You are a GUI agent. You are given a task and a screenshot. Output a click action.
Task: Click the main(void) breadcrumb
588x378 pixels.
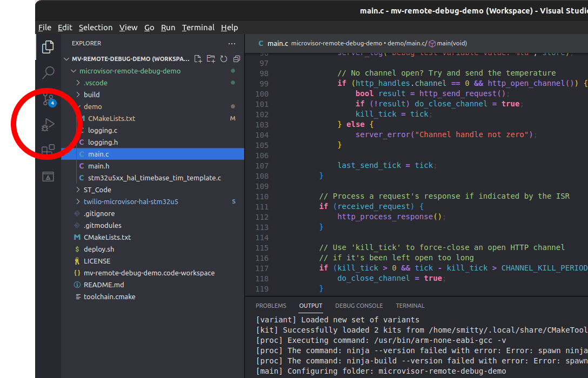click(452, 44)
